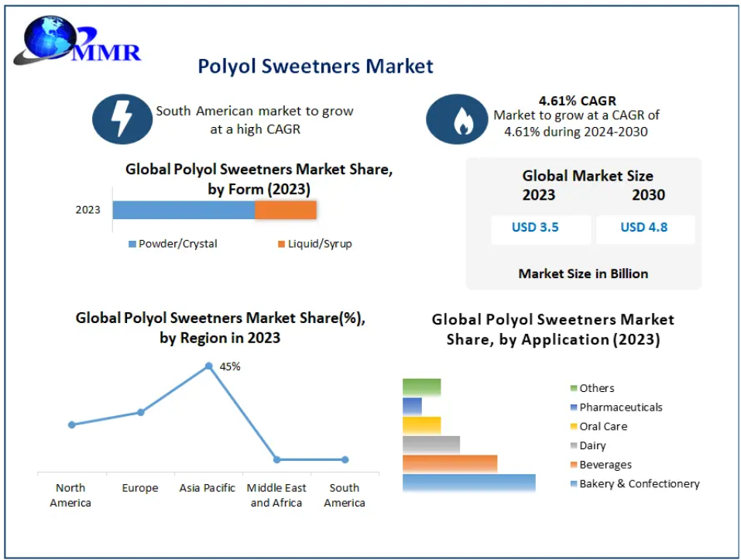Select the Others legend marker

pos(573,388)
